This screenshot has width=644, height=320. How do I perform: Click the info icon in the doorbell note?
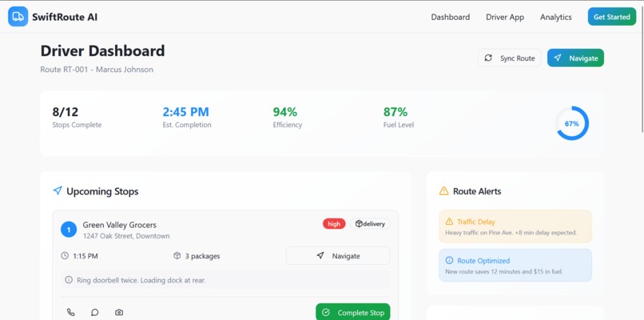(x=69, y=280)
